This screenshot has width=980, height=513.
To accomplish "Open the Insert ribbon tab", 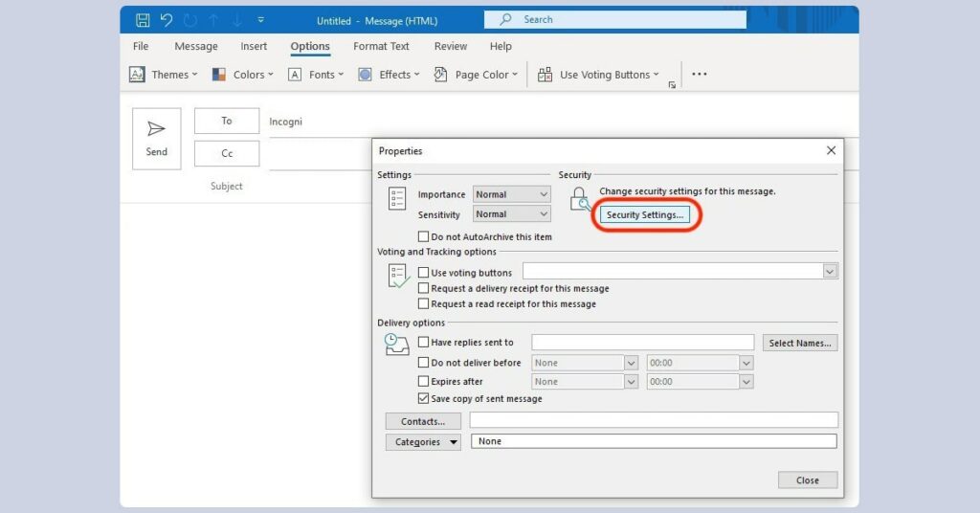I will [x=254, y=46].
